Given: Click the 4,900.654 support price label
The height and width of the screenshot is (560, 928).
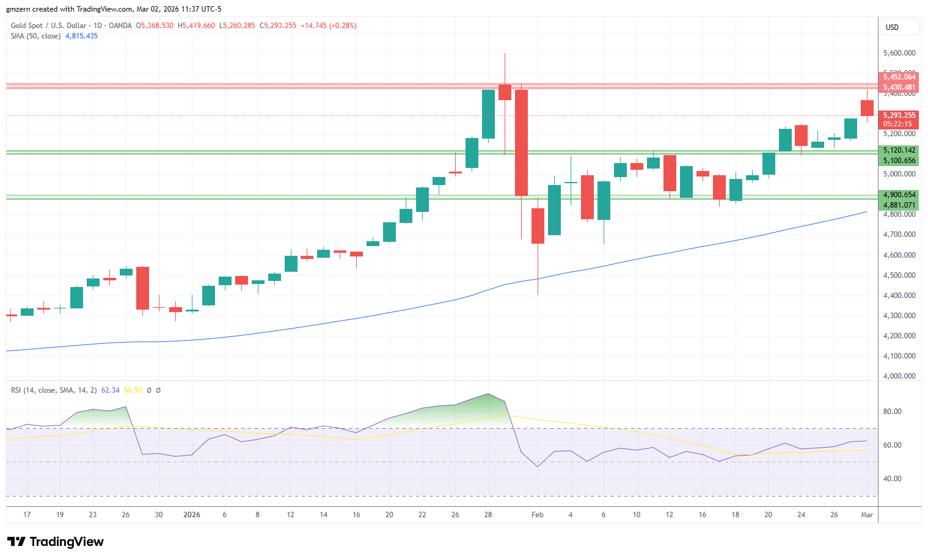Looking at the screenshot, I should click(899, 195).
